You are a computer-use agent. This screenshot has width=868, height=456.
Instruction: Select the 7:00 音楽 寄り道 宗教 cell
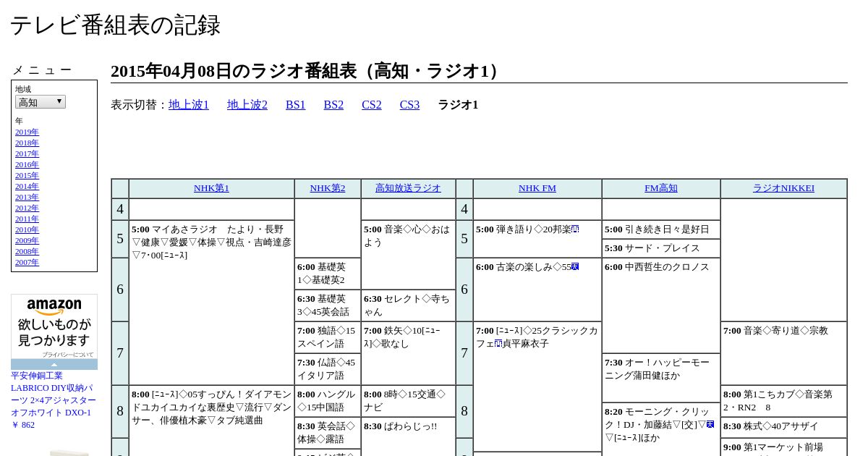click(x=783, y=353)
